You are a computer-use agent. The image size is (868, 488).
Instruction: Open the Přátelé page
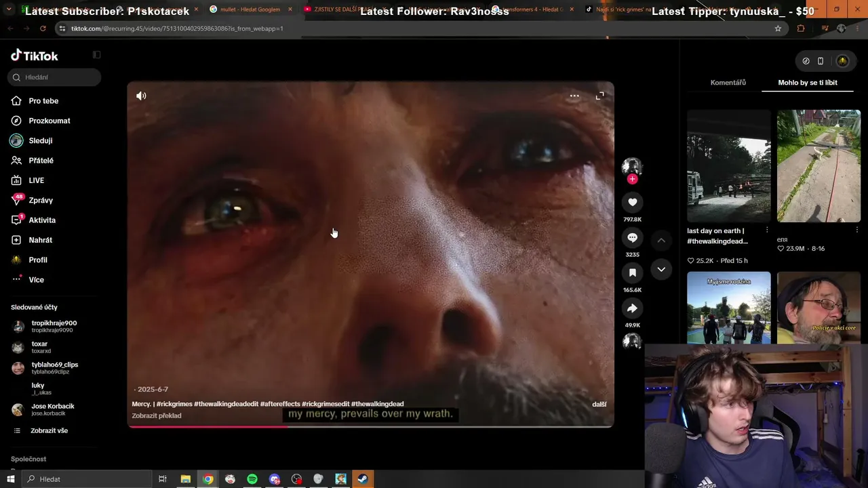(x=41, y=161)
